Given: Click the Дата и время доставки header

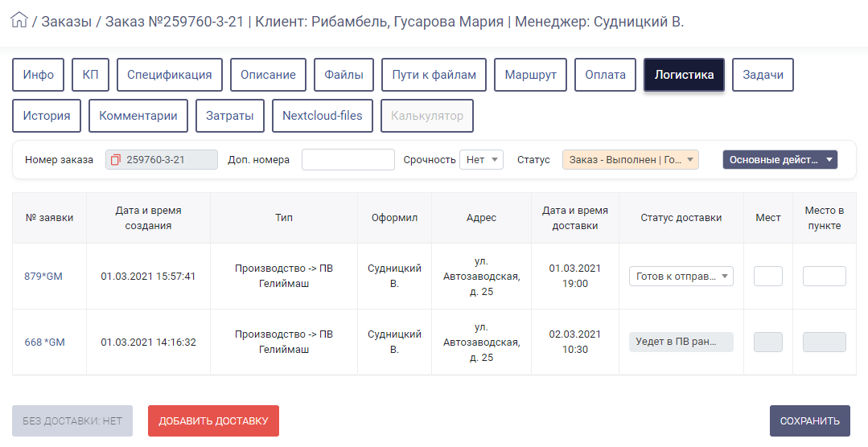Looking at the screenshot, I should pos(575,218).
